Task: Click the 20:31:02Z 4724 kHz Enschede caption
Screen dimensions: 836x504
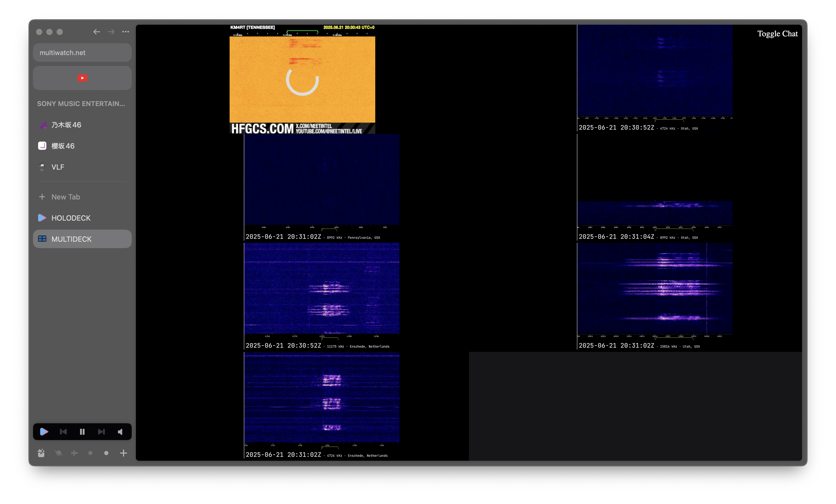Action: click(x=316, y=455)
